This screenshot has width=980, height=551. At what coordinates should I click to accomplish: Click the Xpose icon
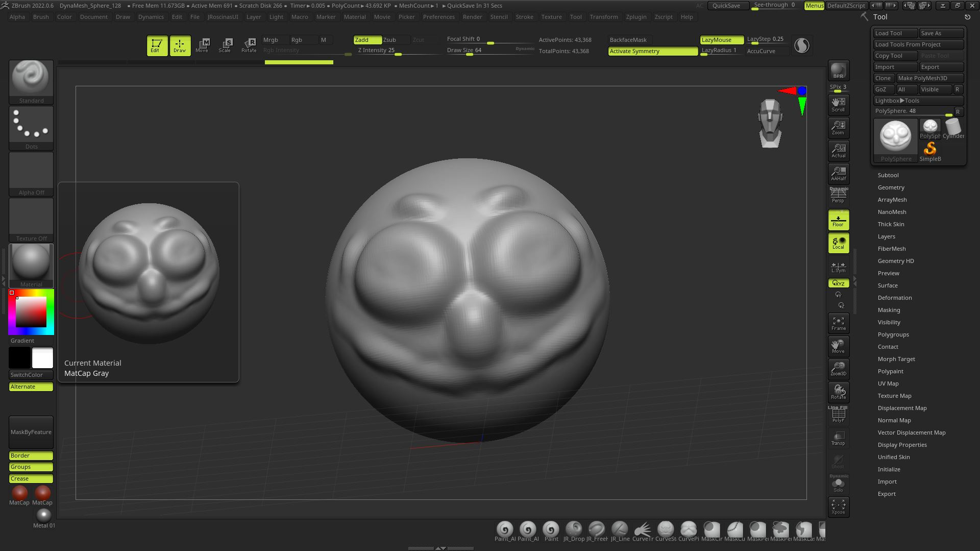[x=838, y=507]
